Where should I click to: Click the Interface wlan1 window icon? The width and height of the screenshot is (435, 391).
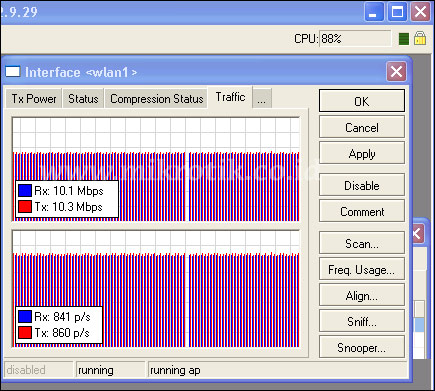(x=13, y=72)
